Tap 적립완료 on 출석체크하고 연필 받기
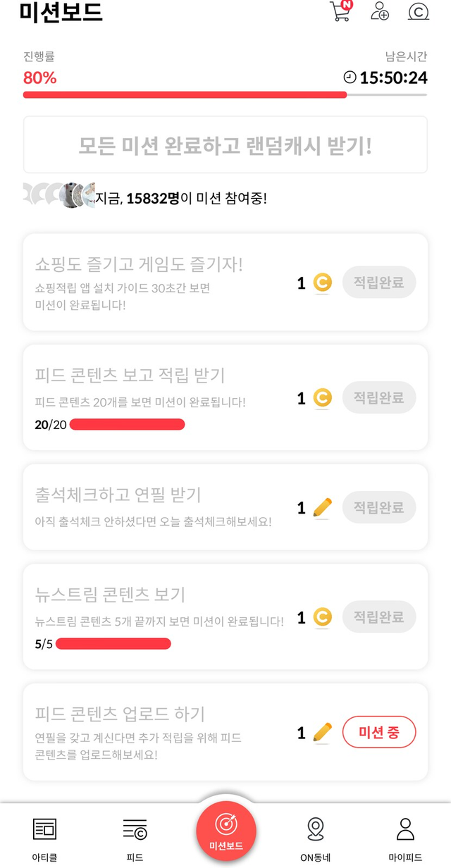 click(379, 507)
